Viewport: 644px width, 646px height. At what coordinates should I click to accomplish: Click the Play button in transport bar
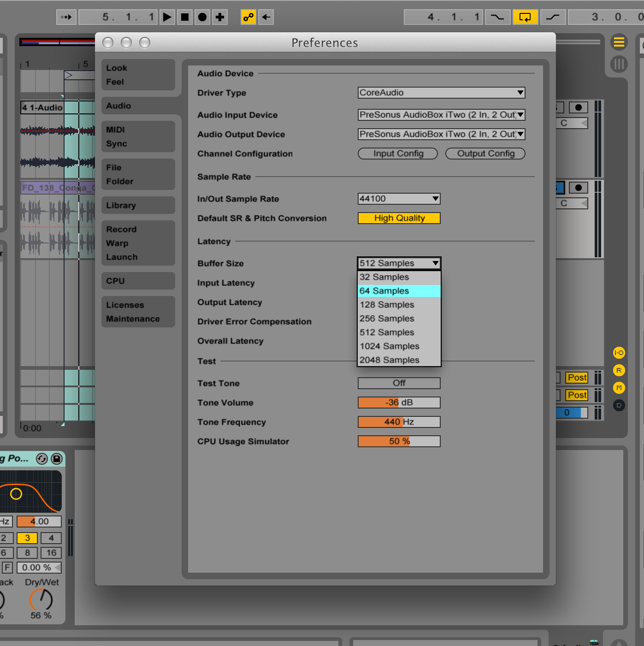pos(167,17)
